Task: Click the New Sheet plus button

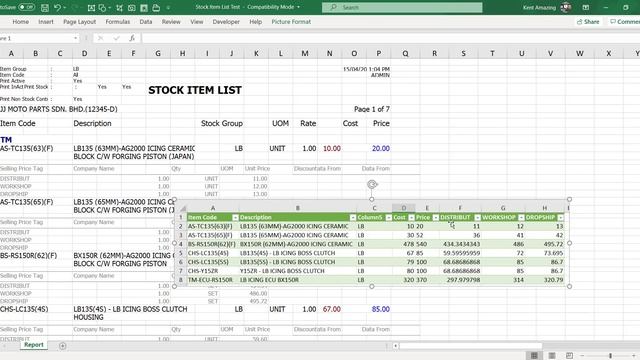Action: 62,346
